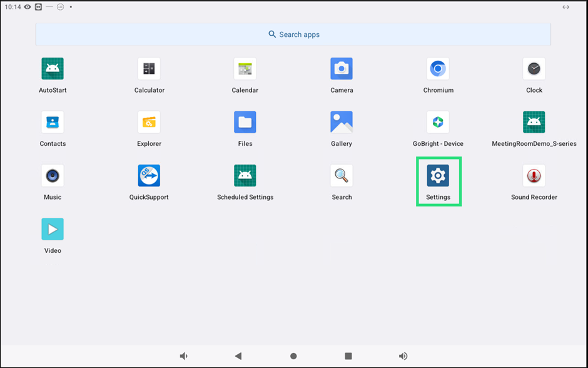The height and width of the screenshot is (368, 588).
Task: Open the Clock app
Action: [534, 69]
